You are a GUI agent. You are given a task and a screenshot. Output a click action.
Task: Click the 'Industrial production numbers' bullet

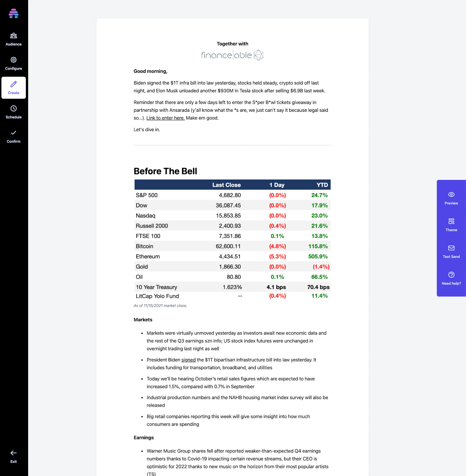tap(237, 401)
